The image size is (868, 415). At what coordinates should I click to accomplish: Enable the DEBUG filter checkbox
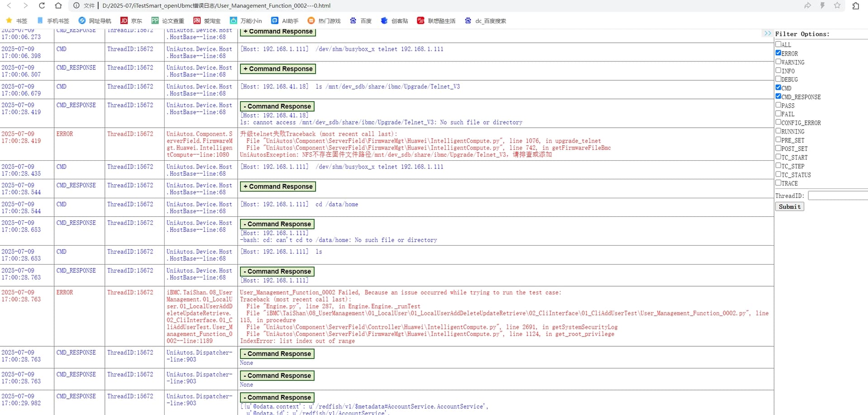(778, 79)
